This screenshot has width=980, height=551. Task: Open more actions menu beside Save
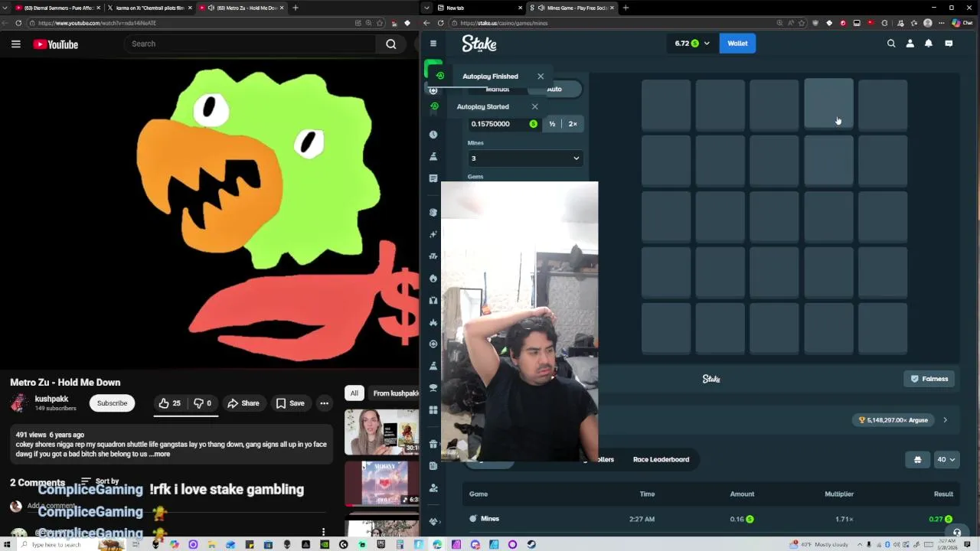point(324,403)
